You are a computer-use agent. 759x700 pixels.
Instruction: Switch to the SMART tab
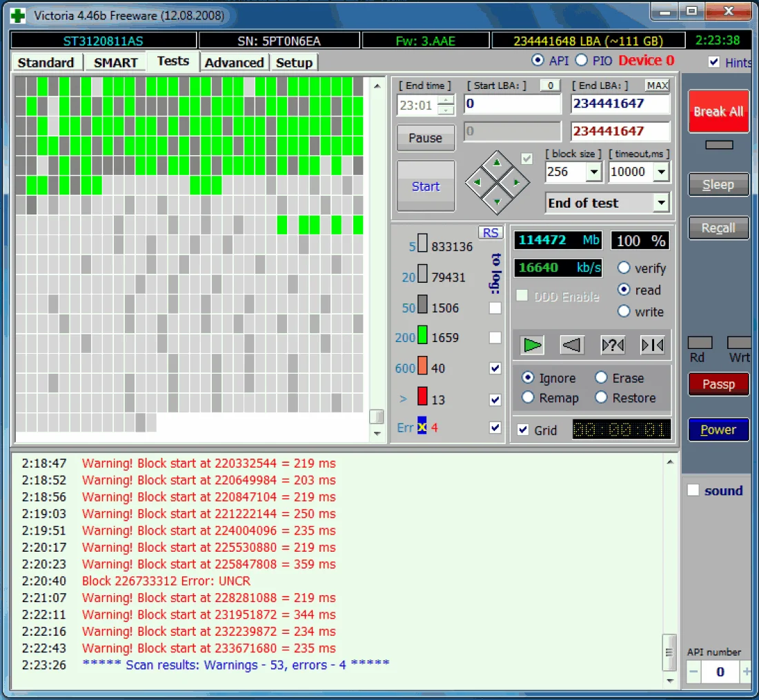[x=116, y=63]
